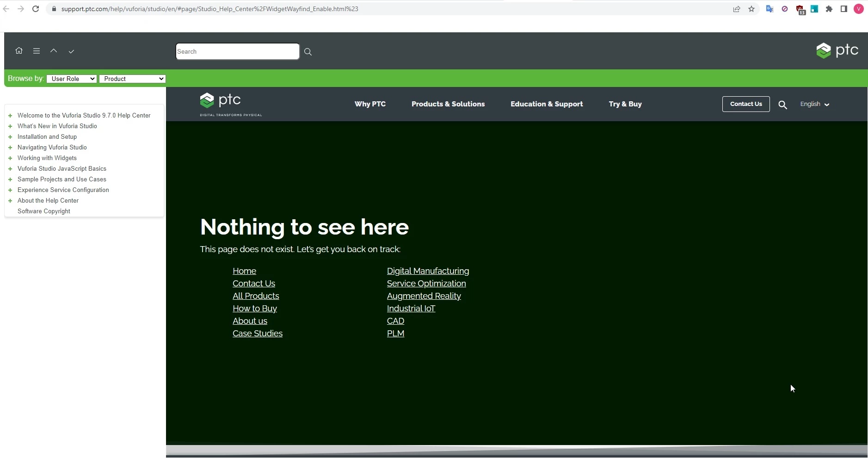Open Education & Support menu

click(547, 104)
